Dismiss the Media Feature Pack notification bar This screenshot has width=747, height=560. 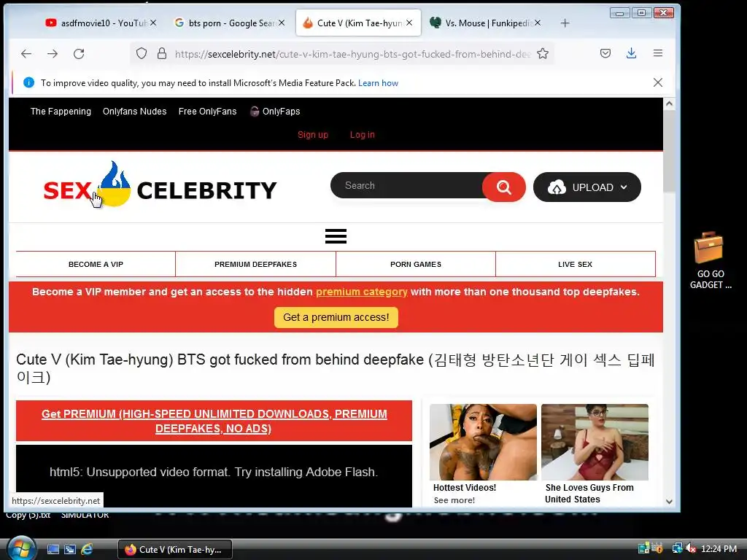[658, 82]
